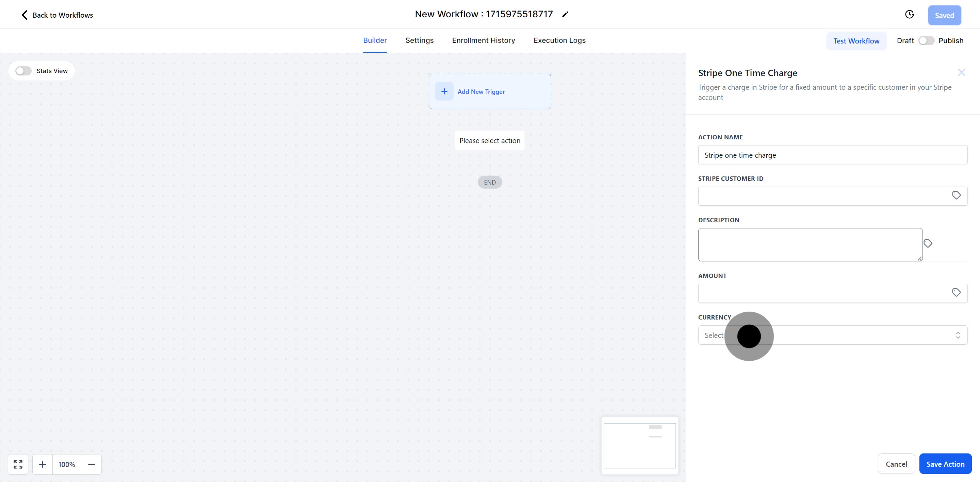Close the Stripe One Time Charge panel

click(961, 73)
